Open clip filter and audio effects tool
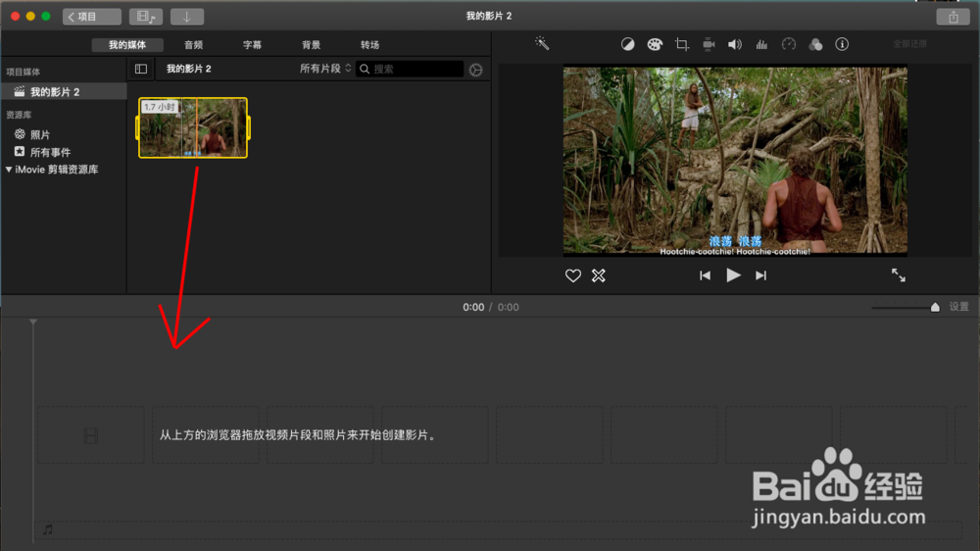Screen dimensions: 980x551 tap(815, 44)
